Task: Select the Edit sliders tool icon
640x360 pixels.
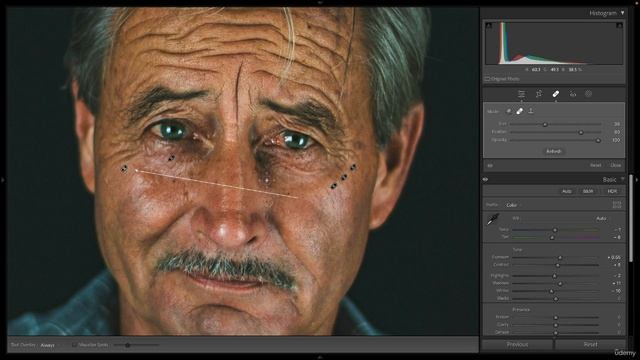Action: 521,94
